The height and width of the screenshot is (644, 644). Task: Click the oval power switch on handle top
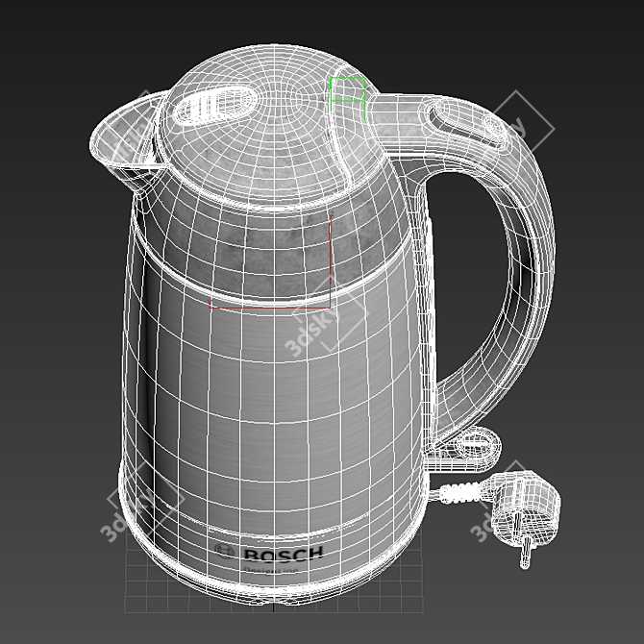click(x=464, y=124)
